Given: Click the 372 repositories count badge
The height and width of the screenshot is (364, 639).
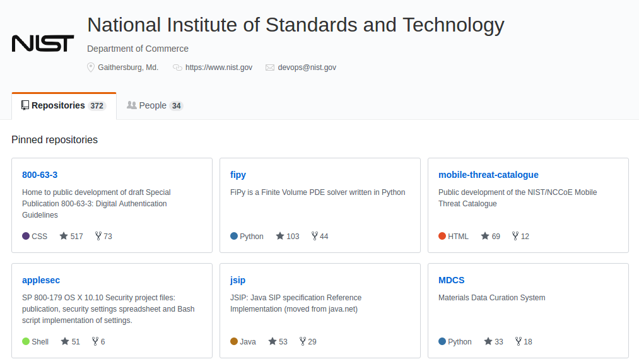Looking at the screenshot, I should [97, 106].
